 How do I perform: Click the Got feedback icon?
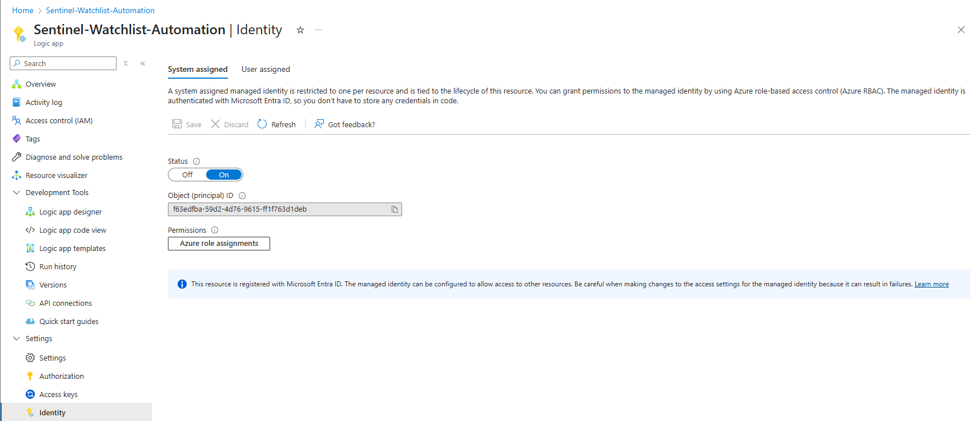(319, 124)
